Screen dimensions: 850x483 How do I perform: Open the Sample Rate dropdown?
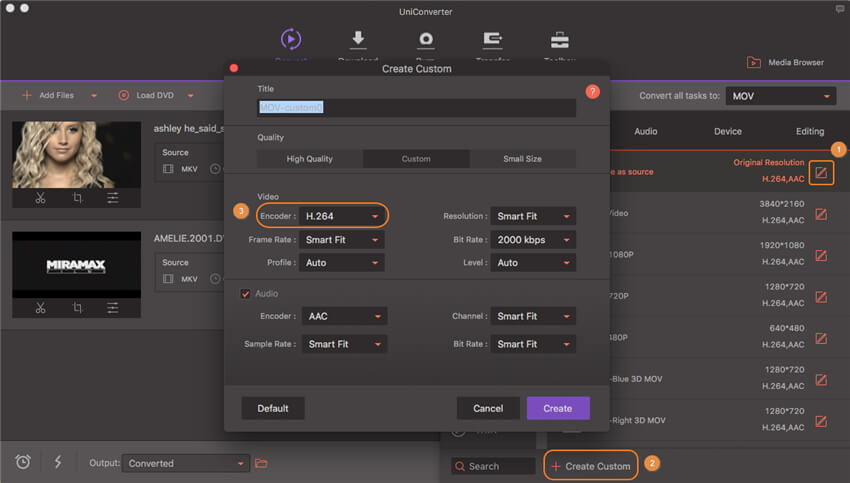point(344,344)
